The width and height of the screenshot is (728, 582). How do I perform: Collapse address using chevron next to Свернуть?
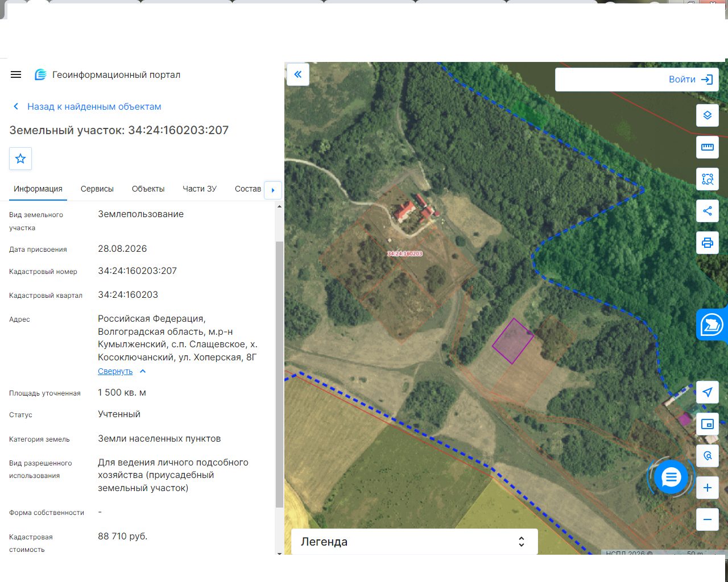(x=143, y=371)
